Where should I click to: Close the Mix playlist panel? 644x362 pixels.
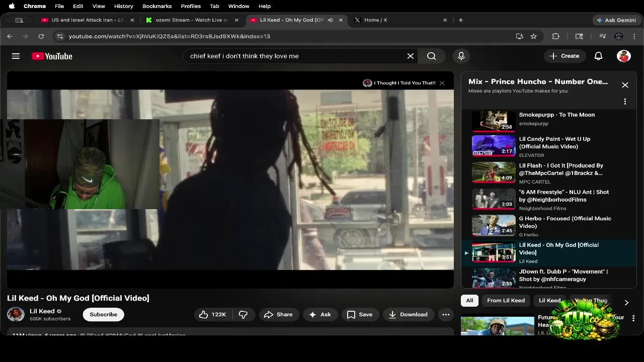click(625, 85)
